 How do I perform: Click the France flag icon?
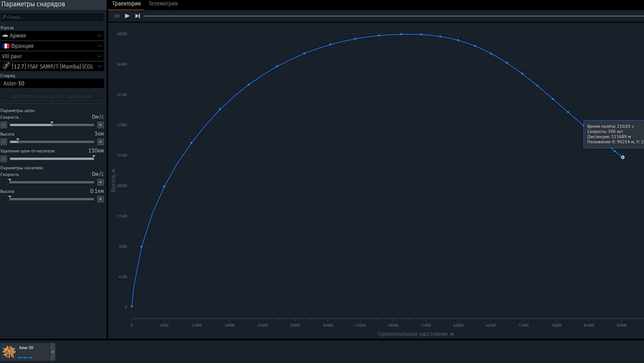tap(6, 46)
